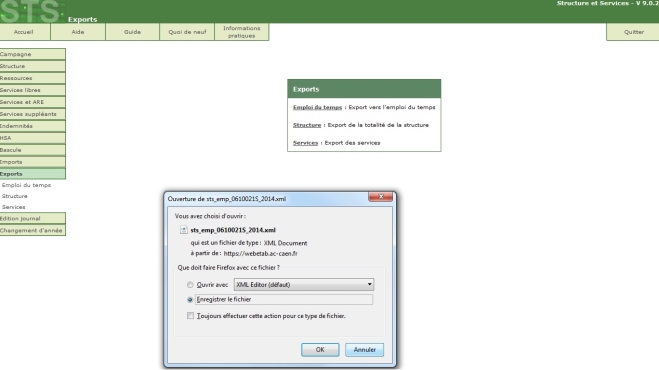659x370 pixels.
Task: Open the HSA sidebar menu
Action: 32,138
